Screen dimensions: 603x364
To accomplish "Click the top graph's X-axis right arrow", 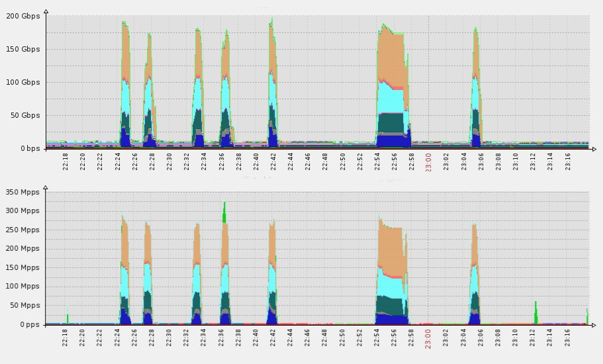I will pyautogui.click(x=594, y=149).
